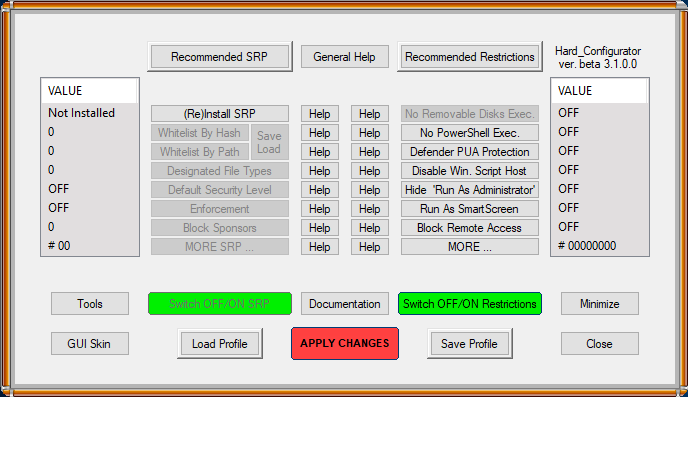
Task: Open General Help
Action: point(344,57)
